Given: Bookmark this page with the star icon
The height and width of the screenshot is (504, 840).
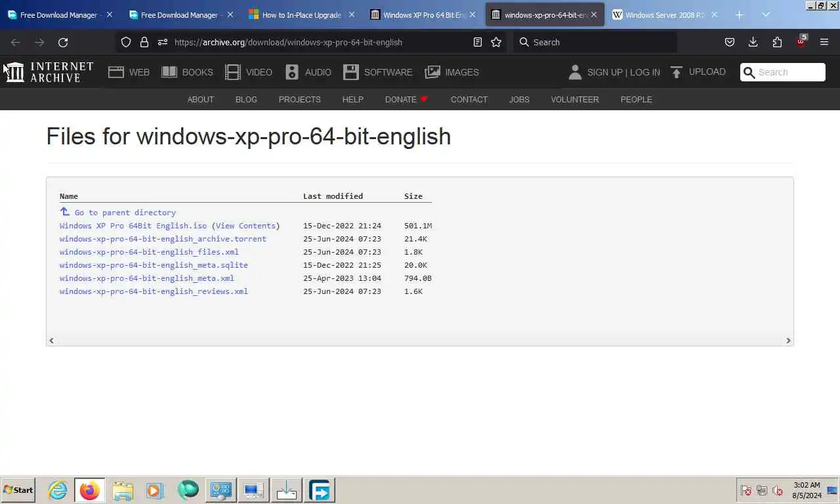Looking at the screenshot, I should tap(496, 42).
